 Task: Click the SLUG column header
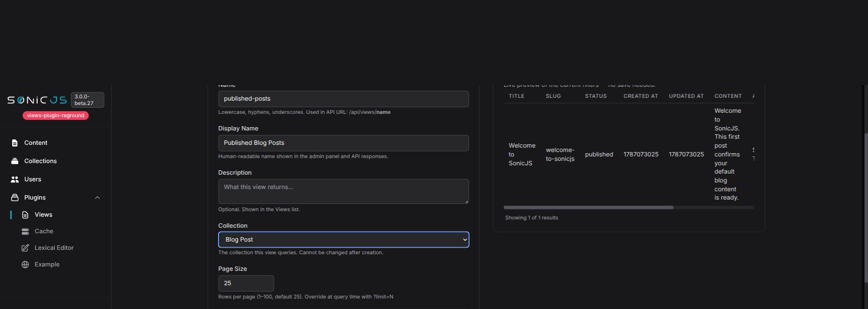[x=553, y=96]
